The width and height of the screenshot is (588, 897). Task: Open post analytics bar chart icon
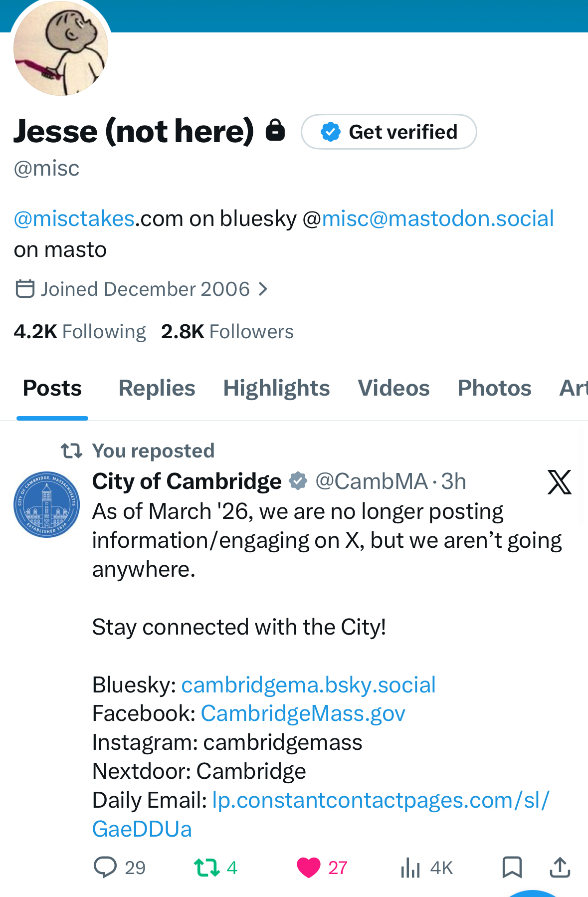(410, 868)
